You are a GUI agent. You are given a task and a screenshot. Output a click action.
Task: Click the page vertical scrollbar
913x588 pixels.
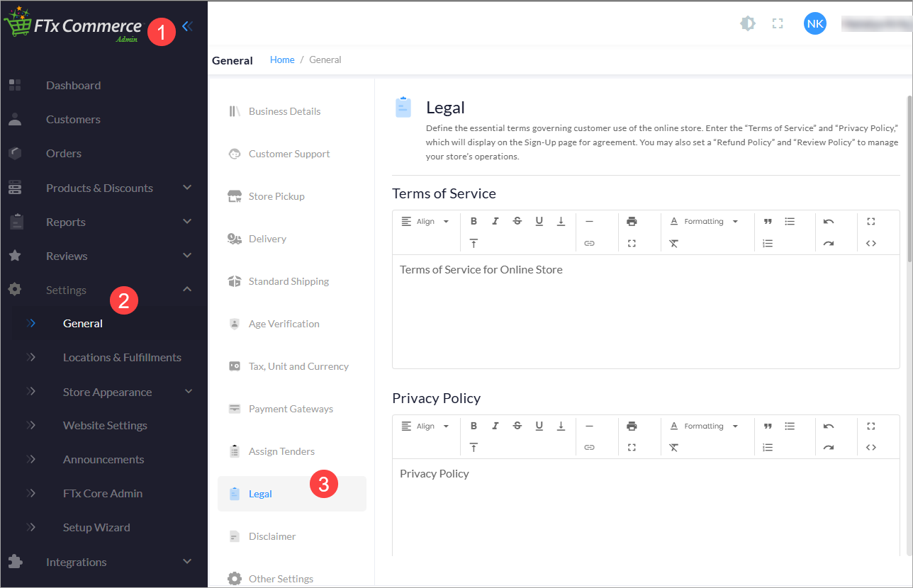(909, 177)
